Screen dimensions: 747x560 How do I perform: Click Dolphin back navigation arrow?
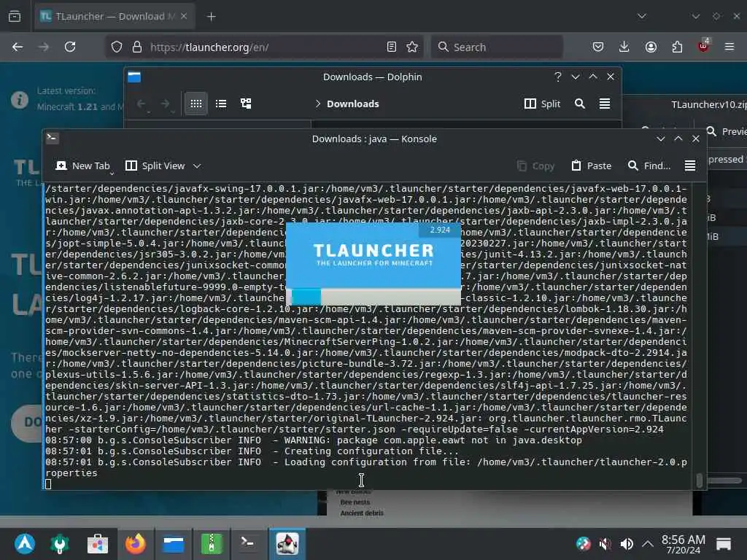[x=141, y=104]
